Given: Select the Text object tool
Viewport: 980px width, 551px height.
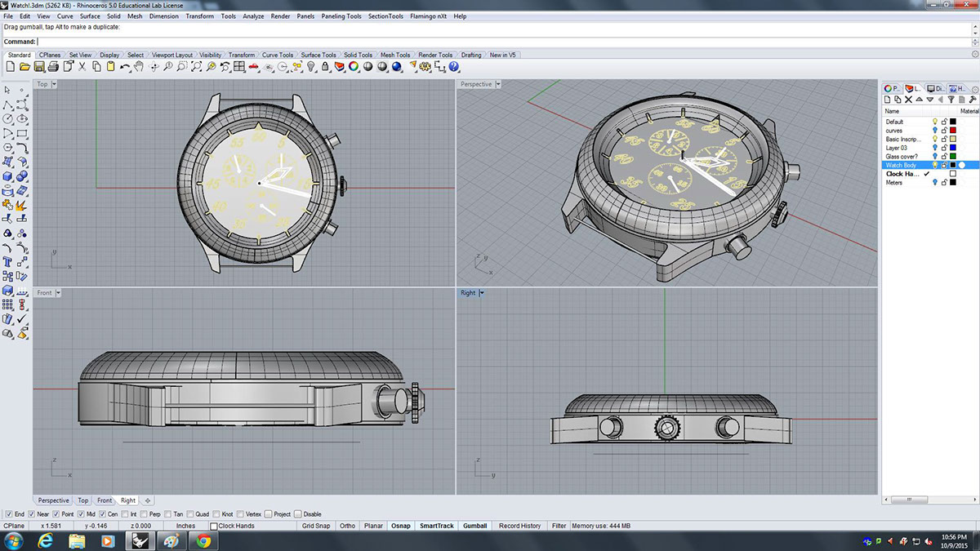Looking at the screenshot, I should coord(8,262).
